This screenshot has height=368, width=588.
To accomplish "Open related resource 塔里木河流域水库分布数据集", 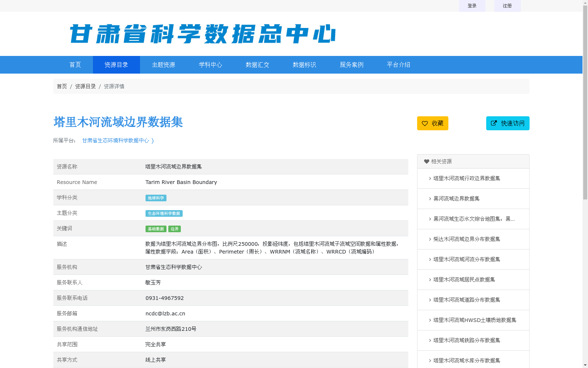I will point(467,361).
